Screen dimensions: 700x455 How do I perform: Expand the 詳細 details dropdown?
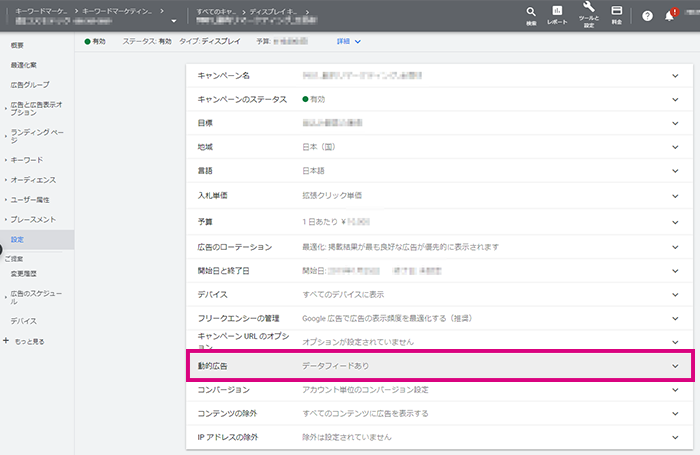[x=349, y=42]
